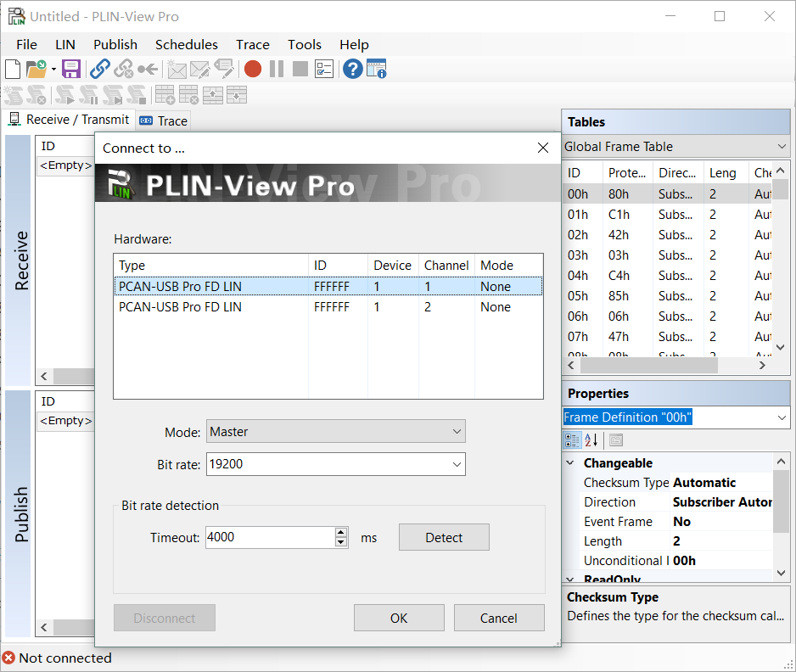The height and width of the screenshot is (672, 796).
Task: Click the Reset arrow-to-dot toolbar icon
Action: [147, 69]
